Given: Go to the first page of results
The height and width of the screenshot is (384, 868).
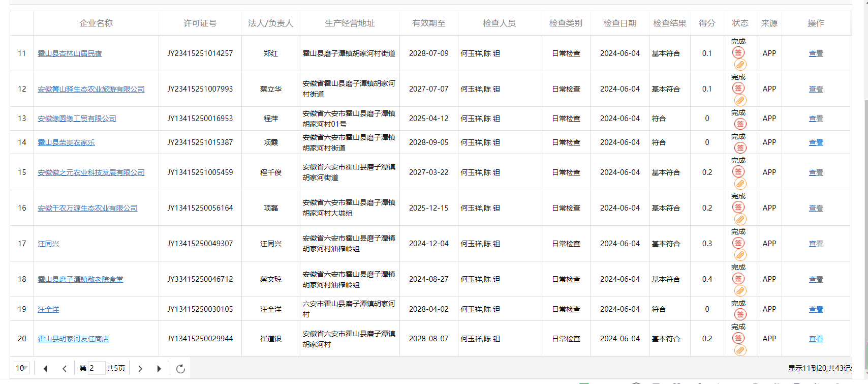Looking at the screenshot, I should coord(46,369).
